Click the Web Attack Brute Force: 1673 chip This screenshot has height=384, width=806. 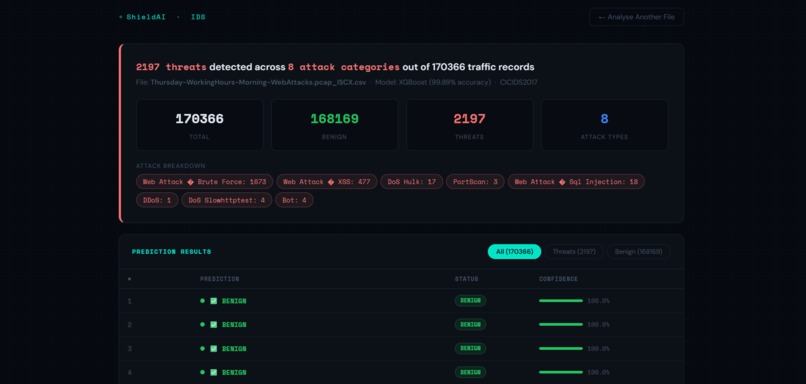tap(205, 181)
